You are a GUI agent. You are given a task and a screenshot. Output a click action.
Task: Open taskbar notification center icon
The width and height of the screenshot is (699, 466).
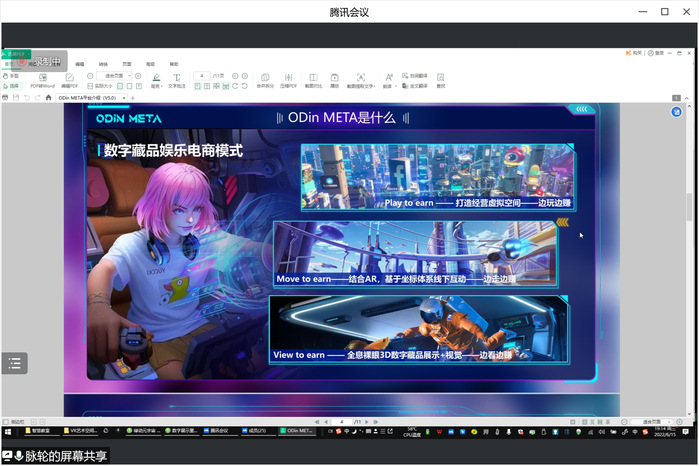[685, 432]
